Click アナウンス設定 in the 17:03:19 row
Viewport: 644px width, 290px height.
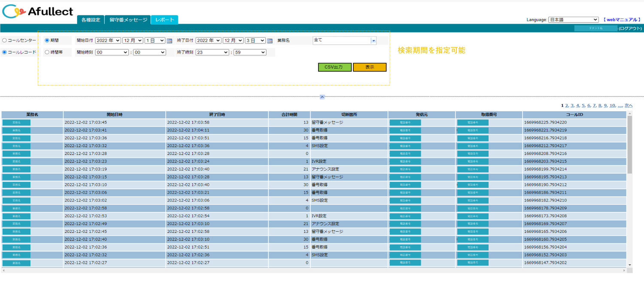325,169
